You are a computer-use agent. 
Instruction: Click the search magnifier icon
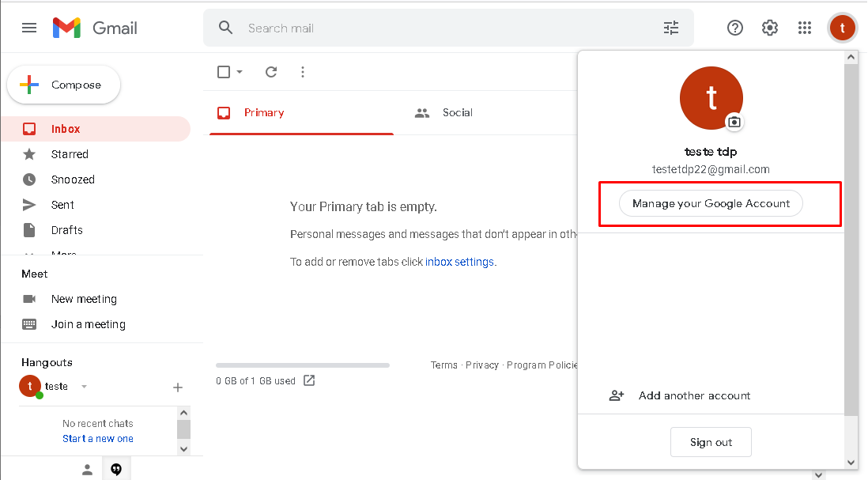(225, 28)
